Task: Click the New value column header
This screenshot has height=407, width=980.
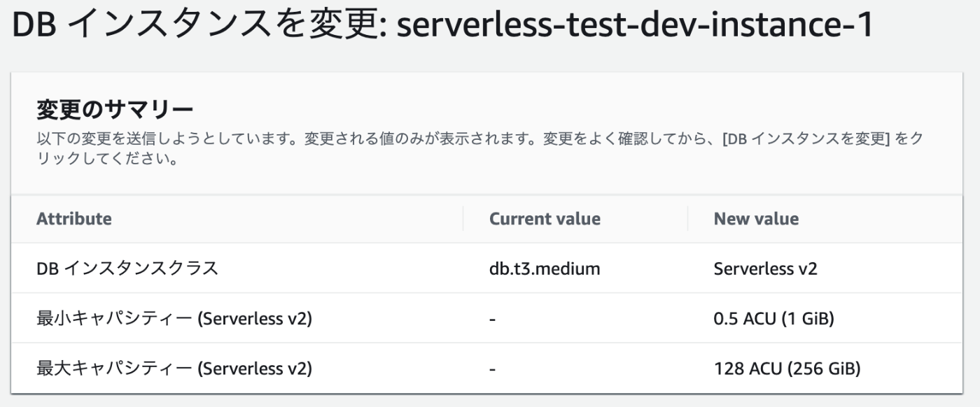Action: click(x=756, y=218)
